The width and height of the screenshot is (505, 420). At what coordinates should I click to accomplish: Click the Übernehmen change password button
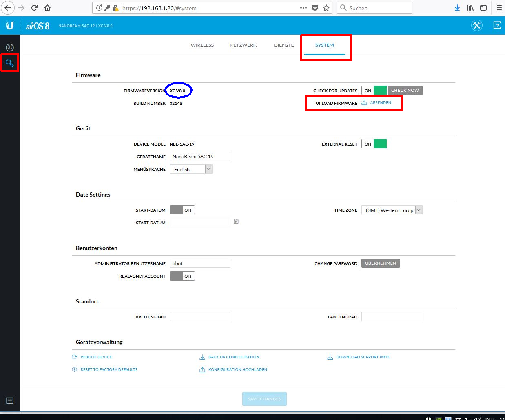[x=381, y=263]
